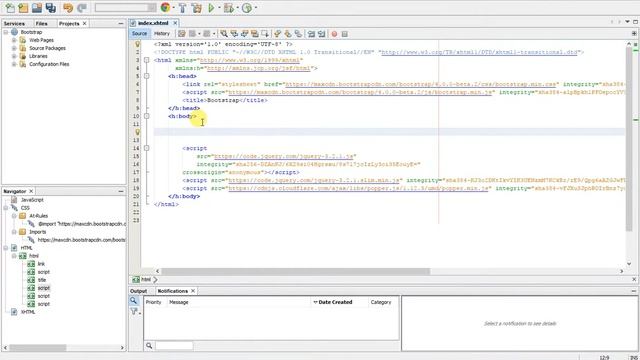Toggle the Source editor view button
Image resolution: width=640 pixels, height=360 pixels.
139,33
